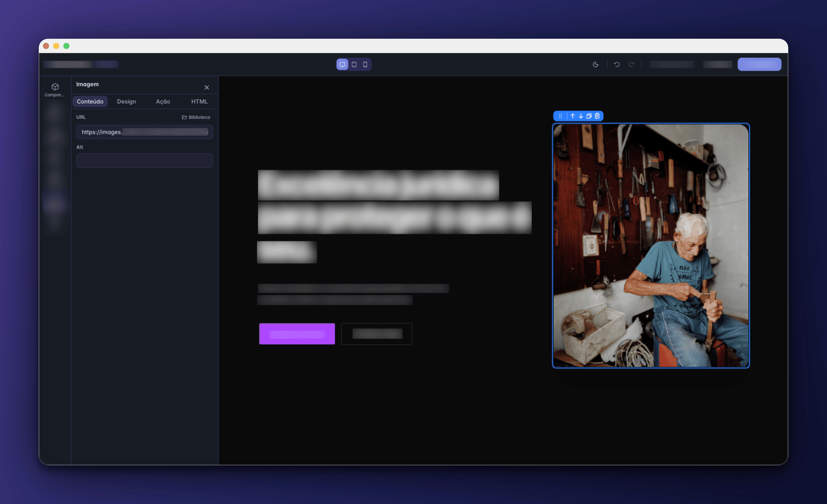827x504 pixels.
Task: Toggle dark mode moon icon
Action: 596,64
